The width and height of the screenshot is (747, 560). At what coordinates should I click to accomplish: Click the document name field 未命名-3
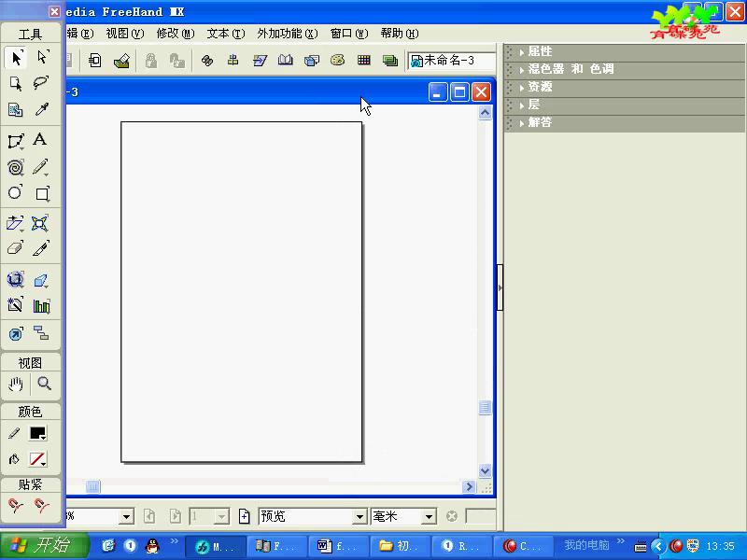[451, 61]
